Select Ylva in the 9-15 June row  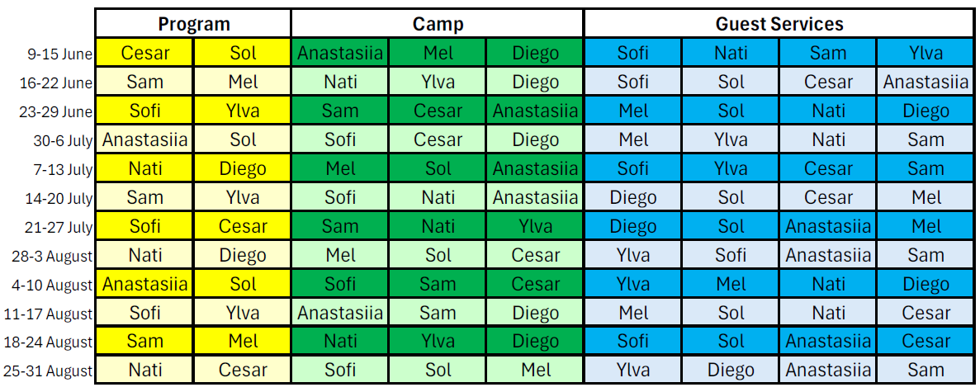pyautogui.click(x=926, y=53)
